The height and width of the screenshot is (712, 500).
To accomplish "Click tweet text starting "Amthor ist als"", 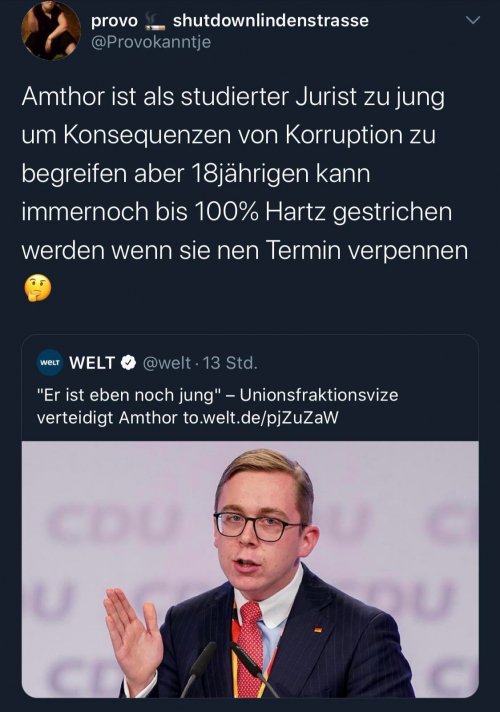I will click(244, 173).
